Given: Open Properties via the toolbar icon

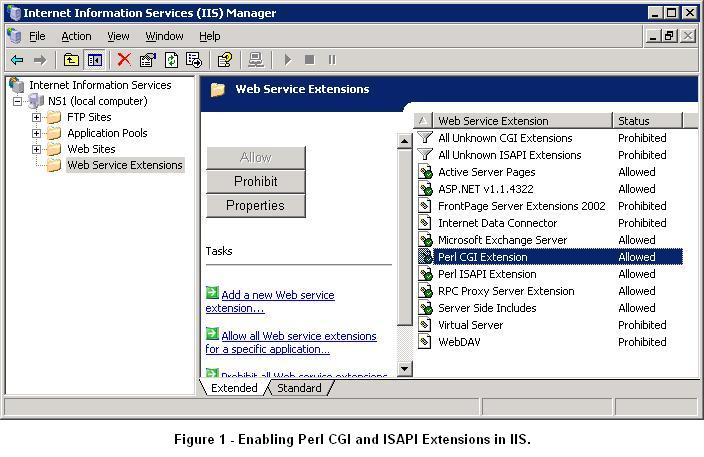Looking at the screenshot, I should pyautogui.click(x=148, y=60).
